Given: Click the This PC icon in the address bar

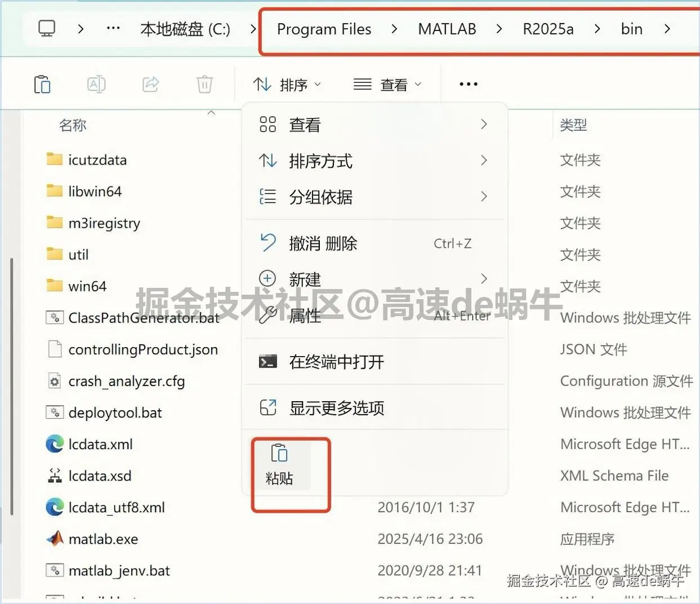Looking at the screenshot, I should (x=46, y=28).
